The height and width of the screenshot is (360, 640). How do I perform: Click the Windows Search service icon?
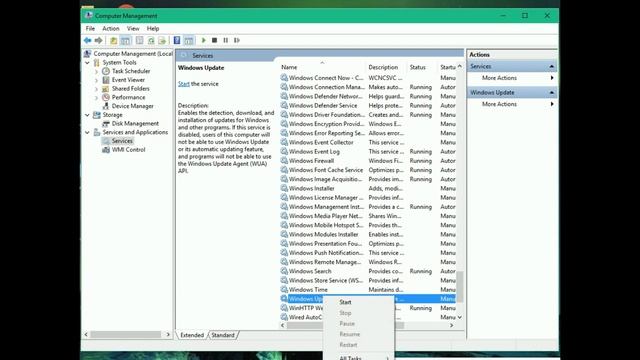(284, 271)
